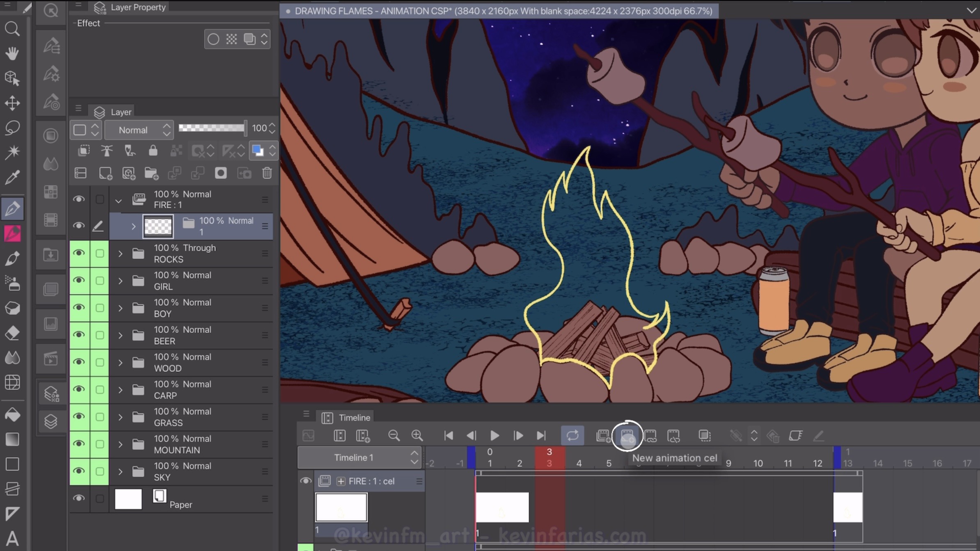
Task: Select the Eyedropper tool
Action: 12,177
